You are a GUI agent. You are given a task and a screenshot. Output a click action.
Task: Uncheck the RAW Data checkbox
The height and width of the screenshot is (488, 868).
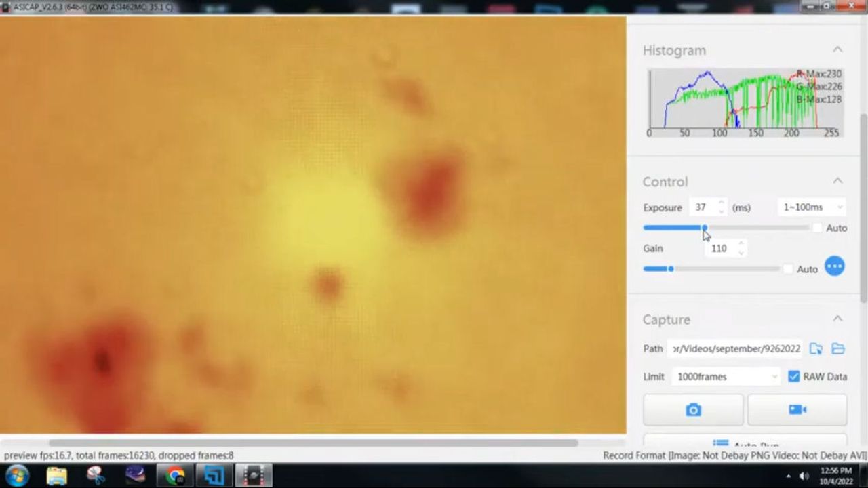pyautogui.click(x=793, y=377)
